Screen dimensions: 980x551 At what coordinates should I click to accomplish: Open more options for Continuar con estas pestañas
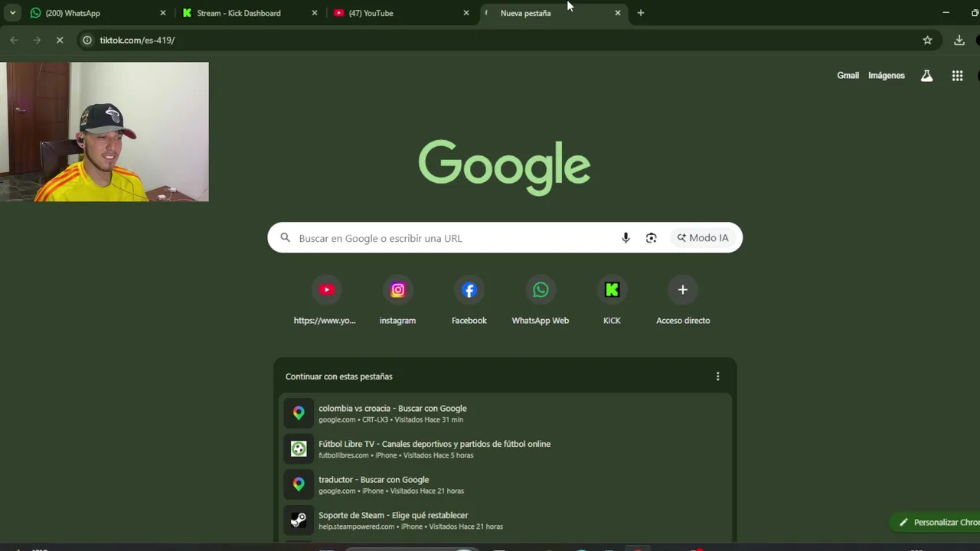pos(717,377)
